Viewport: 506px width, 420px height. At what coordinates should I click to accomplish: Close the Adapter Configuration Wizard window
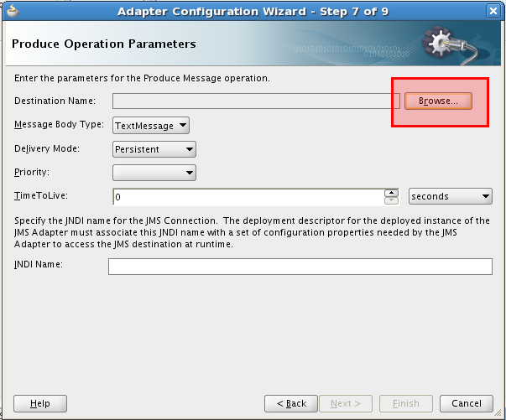(493, 11)
